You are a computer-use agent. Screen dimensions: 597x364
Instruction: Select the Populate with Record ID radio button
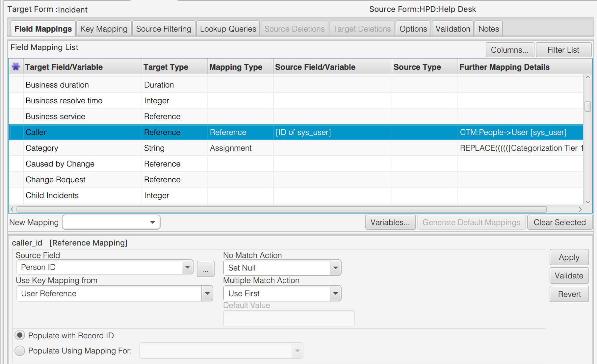tap(20, 335)
